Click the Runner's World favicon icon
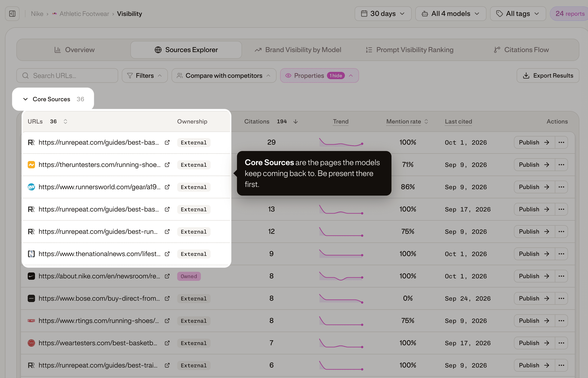The width and height of the screenshot is (588, 378). (x=31, y=187)
